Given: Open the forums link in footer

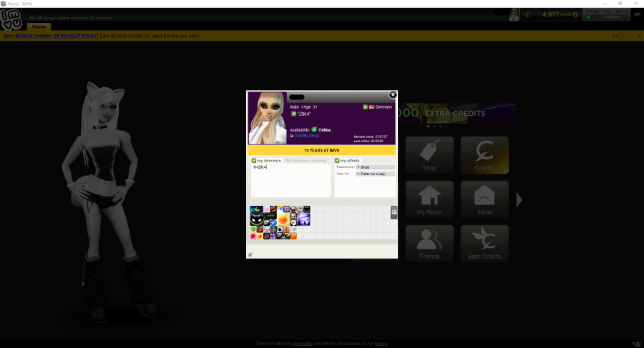Looking at the screenshot, I should click(381, 344).
